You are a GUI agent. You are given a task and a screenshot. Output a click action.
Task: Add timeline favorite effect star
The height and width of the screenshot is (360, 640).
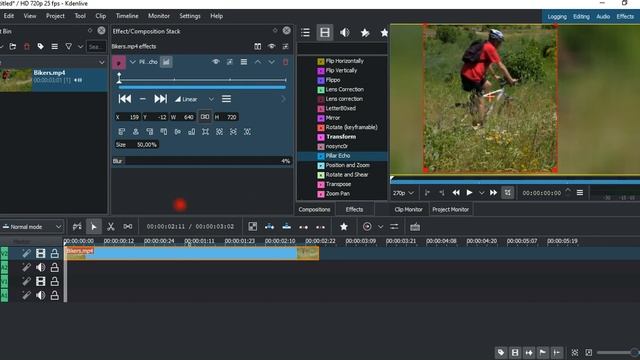pyautogui.click(x=344, y=227)
